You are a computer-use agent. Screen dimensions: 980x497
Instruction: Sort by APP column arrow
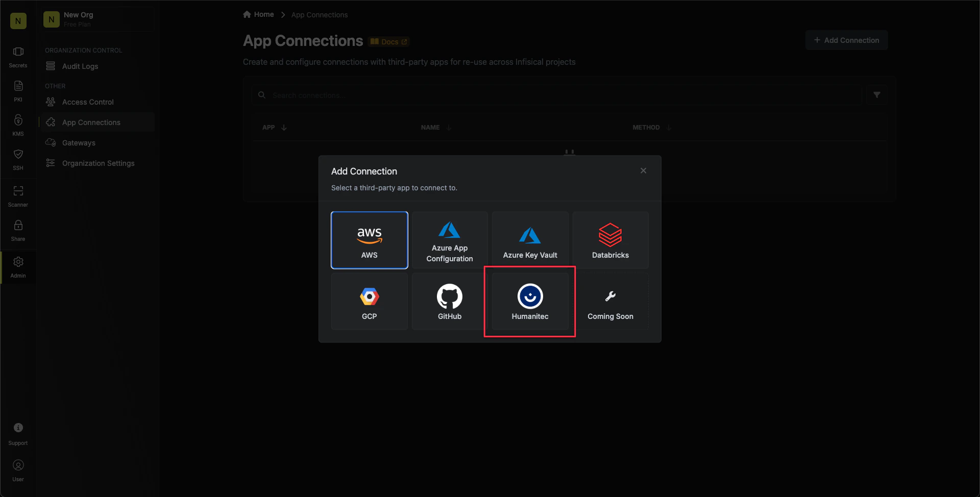coord(284,128)
